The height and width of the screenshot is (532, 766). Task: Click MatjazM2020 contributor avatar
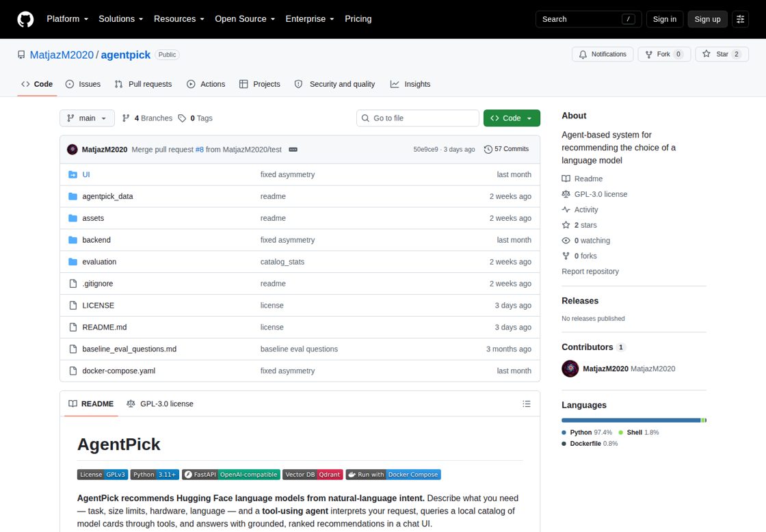pyautogui.click(x=570, y=369)
